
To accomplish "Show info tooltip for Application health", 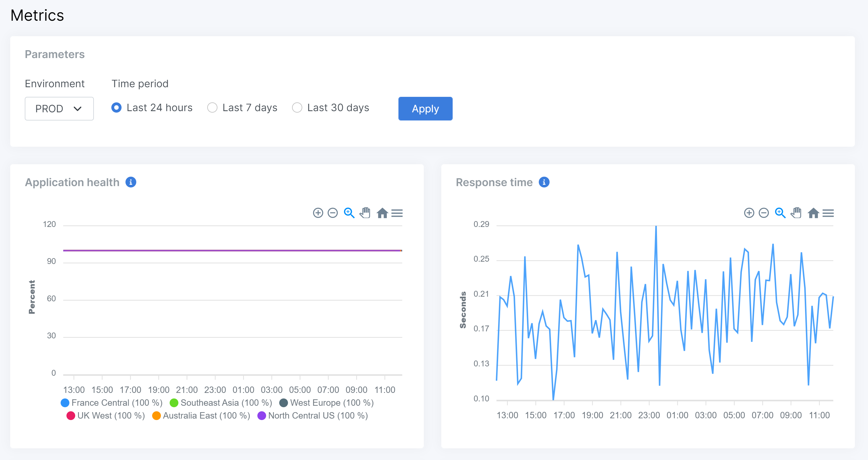I will pyautogui.click(x=131, y=182).
